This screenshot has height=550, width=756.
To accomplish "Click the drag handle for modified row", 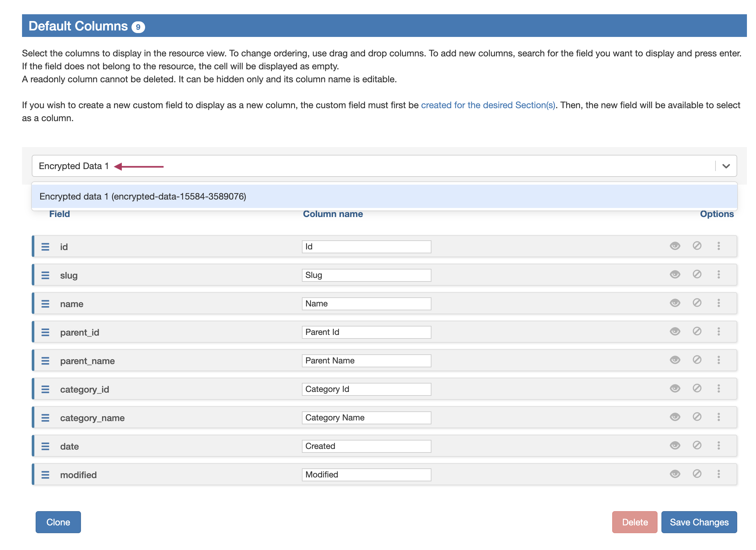I will [45, 475].
